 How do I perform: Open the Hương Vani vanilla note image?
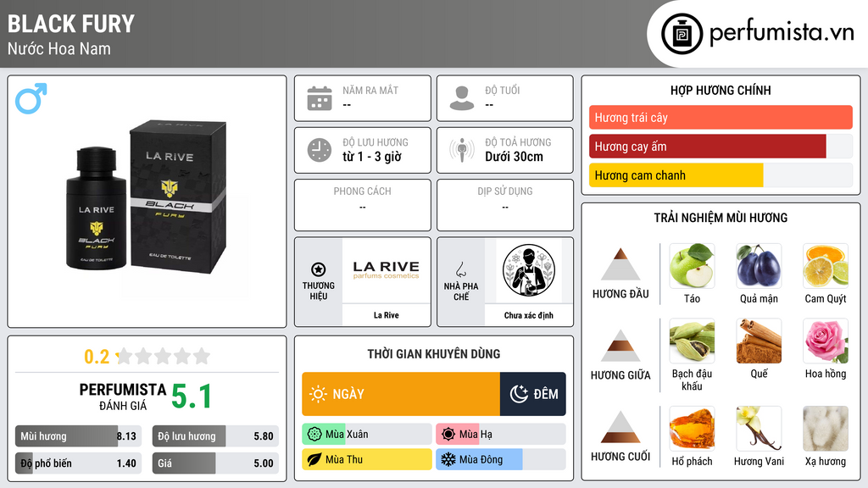click(759, 429)
